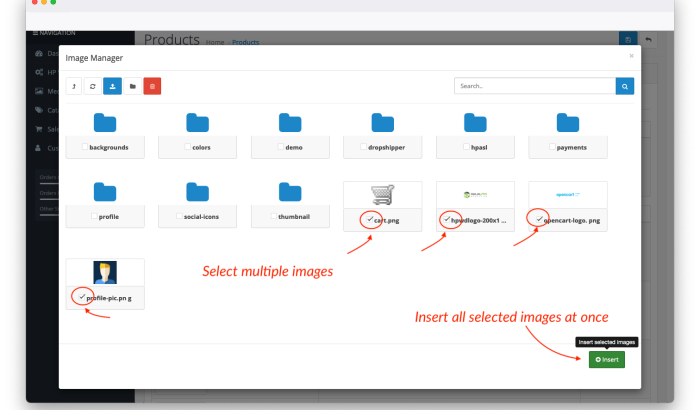Click the Products breadcrumb link
This screenshot has height=410, width=700.
[246, 42]
